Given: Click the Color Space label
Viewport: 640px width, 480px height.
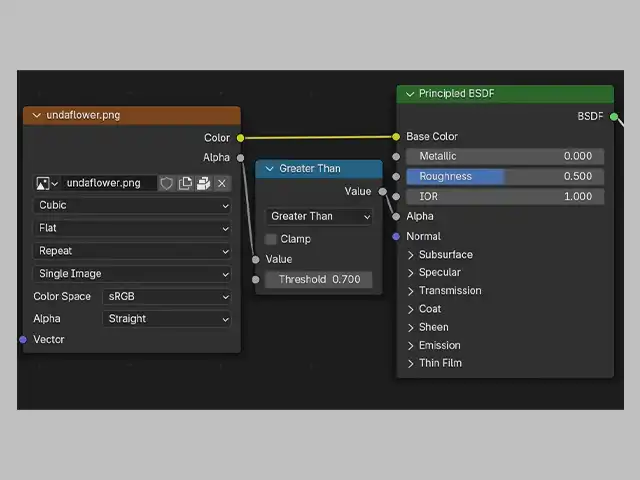Looking at the screenshot, I should pos(62,297).
